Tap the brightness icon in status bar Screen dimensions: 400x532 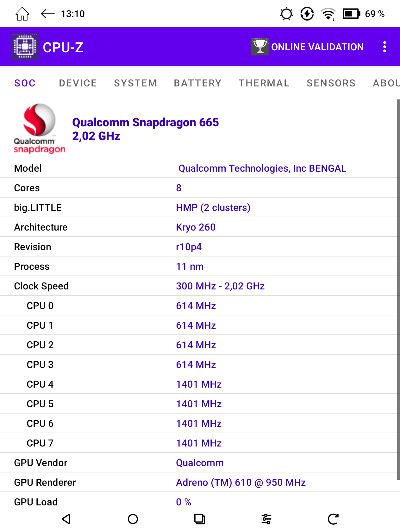pyautogui.click(x=286, y=14)
